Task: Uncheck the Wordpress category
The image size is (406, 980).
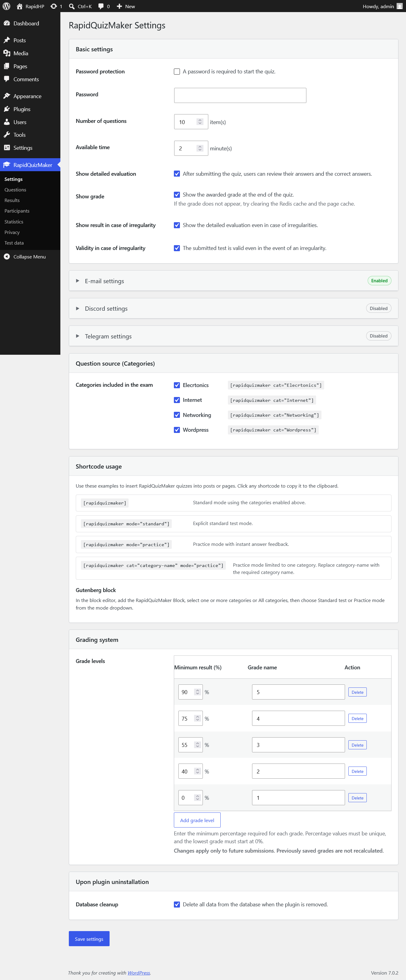Action: point(177,430)
